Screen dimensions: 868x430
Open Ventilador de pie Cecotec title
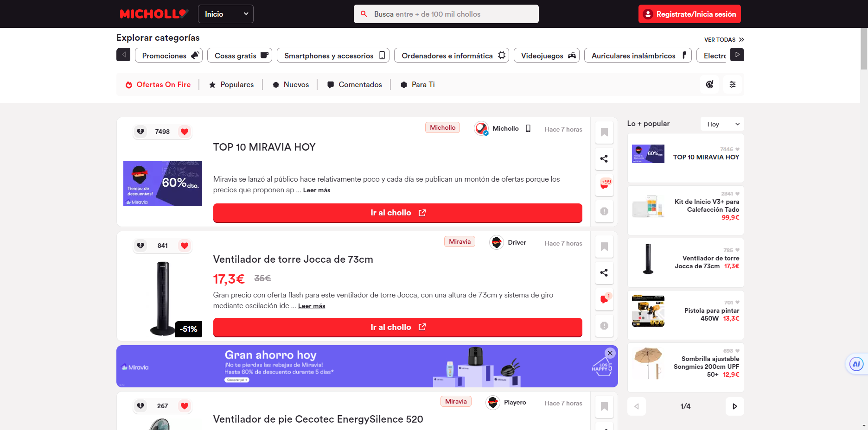318,419
